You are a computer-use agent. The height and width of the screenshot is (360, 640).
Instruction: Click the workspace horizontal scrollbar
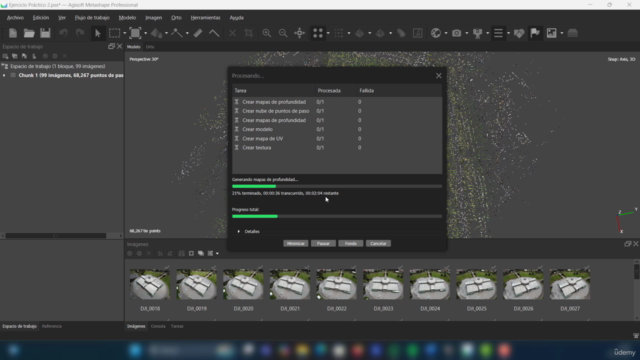click(x=56, y=236)
